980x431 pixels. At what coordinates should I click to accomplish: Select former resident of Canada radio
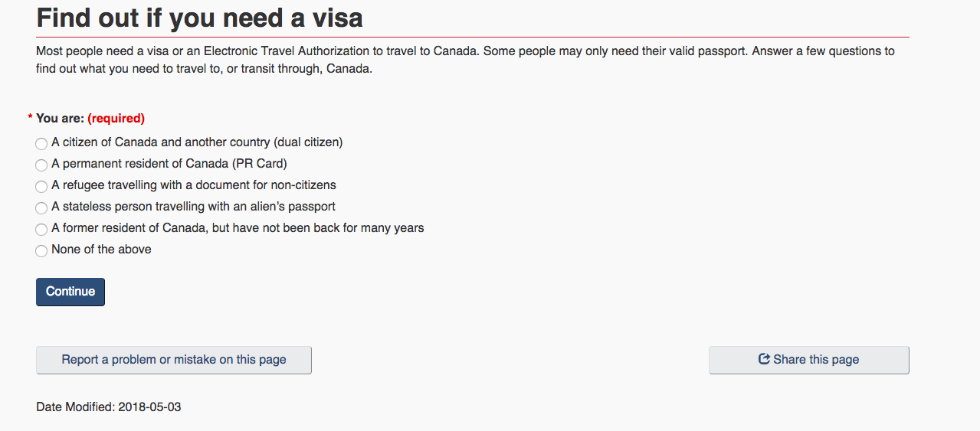[41, 230]
